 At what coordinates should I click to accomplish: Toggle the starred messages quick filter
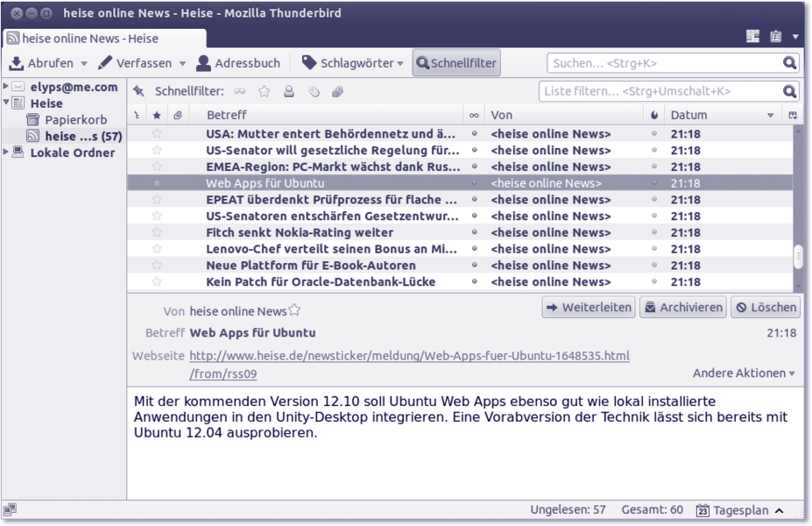pyautogui.click(x=264, y=91)
